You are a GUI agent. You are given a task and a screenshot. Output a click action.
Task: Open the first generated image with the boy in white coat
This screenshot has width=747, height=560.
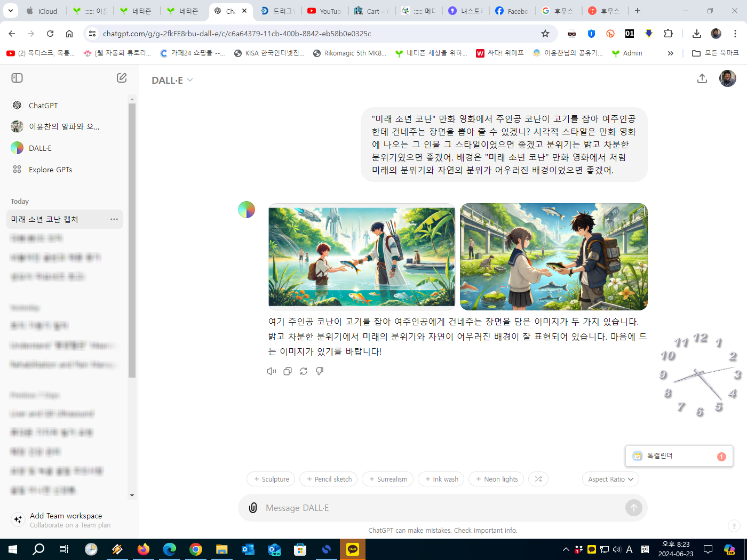click(x=362, y=257)
